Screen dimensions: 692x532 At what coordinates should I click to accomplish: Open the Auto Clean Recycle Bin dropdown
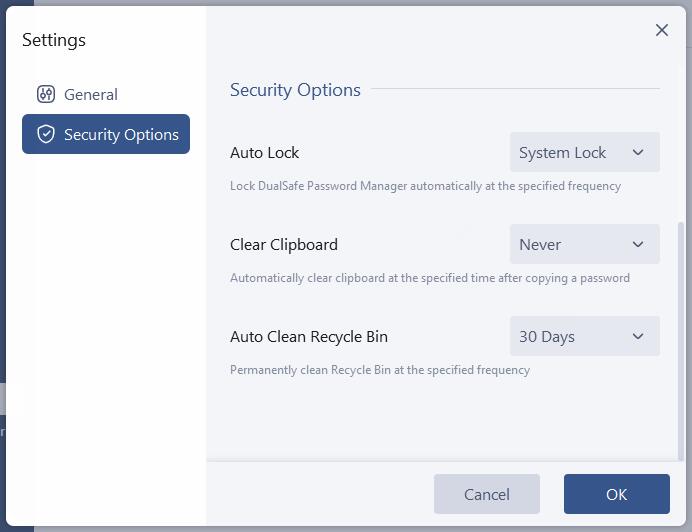coord(584,337)
